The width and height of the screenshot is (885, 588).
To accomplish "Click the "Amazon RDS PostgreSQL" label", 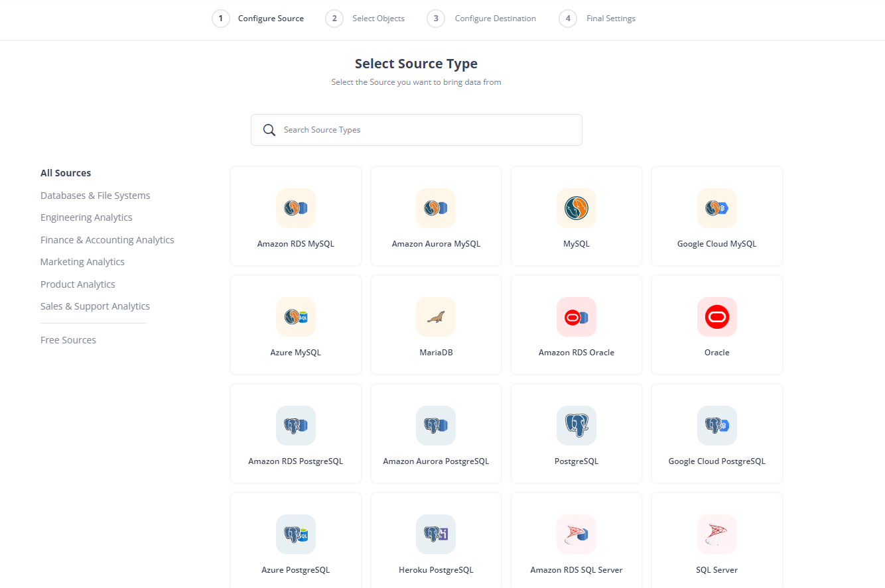I will (x=296, y=461).
